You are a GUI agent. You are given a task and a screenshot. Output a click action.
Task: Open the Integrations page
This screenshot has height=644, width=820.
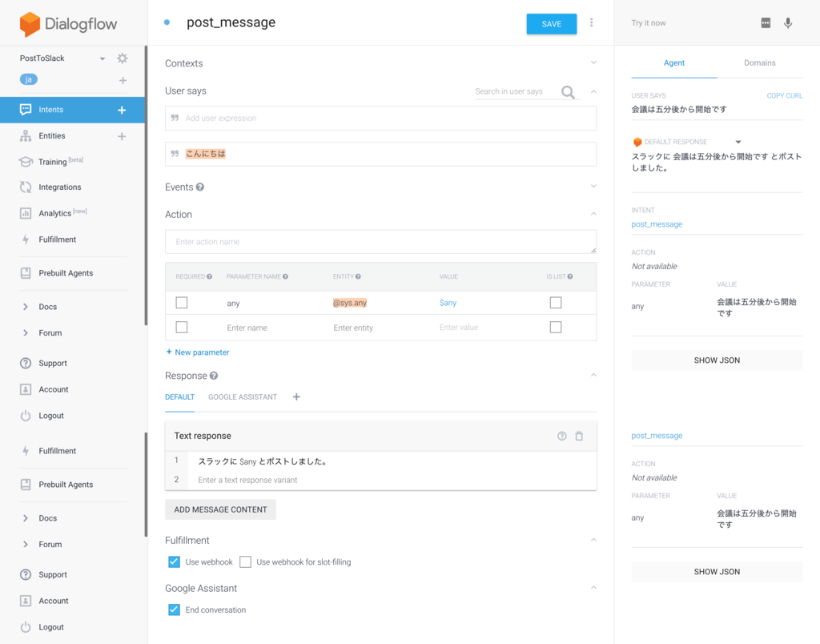(59, 187)
